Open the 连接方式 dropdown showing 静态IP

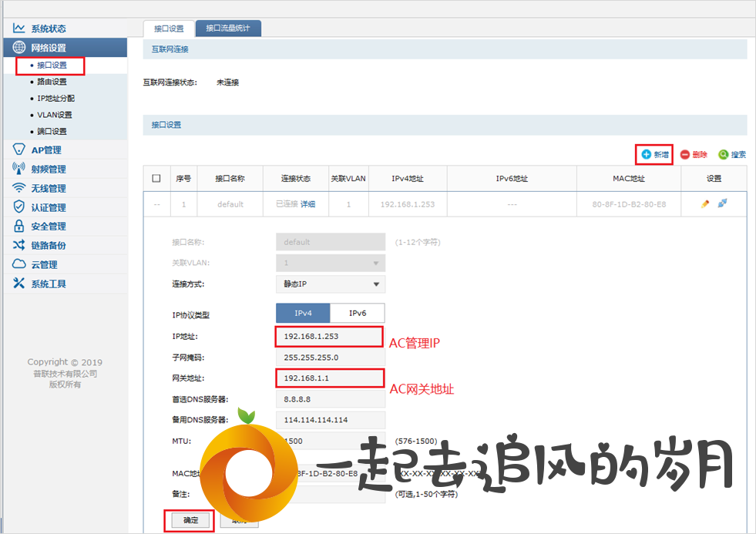331,284
